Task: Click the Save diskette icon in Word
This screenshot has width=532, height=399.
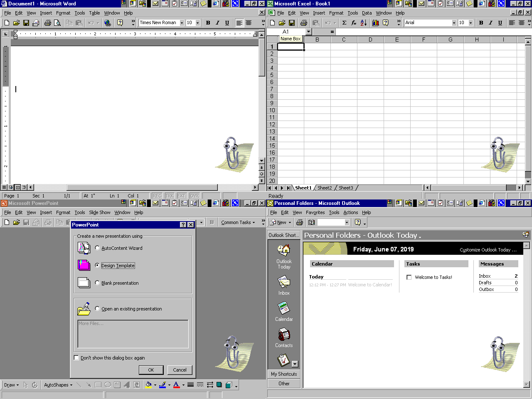Action: 26,23
